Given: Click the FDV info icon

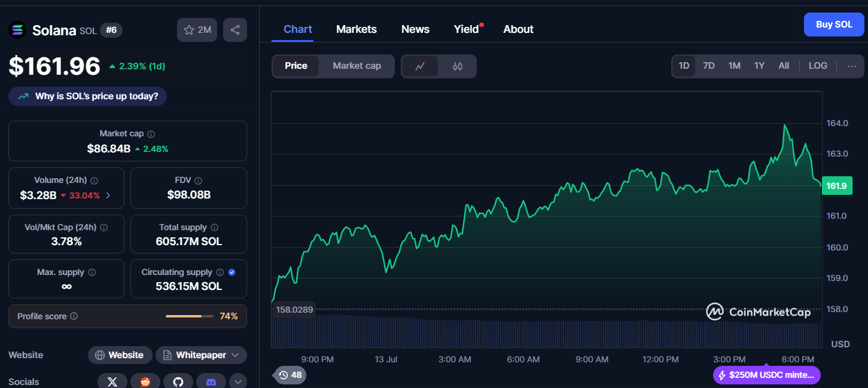Looking at the screenshot, I should (x=199, y=181).
